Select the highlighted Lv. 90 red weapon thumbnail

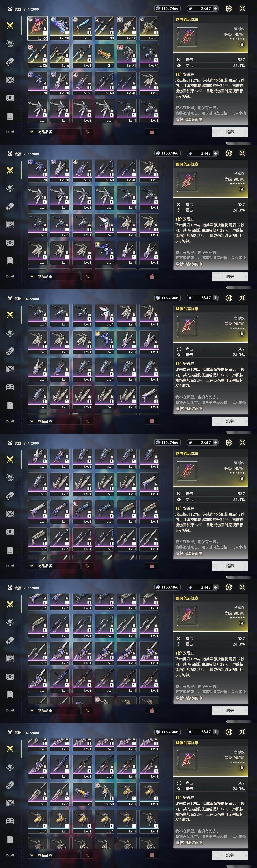pyautogui.click(x=38, y=28)
